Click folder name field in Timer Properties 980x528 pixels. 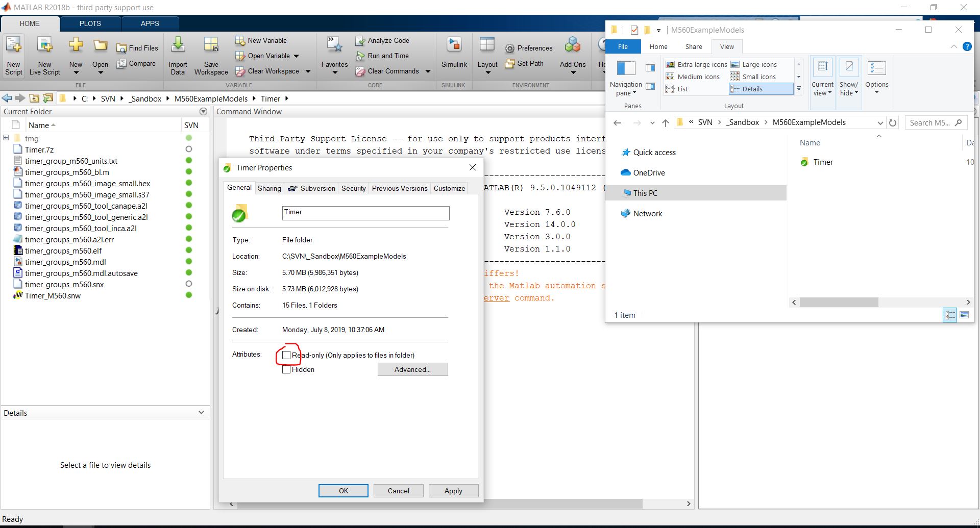tap(365, 213)
